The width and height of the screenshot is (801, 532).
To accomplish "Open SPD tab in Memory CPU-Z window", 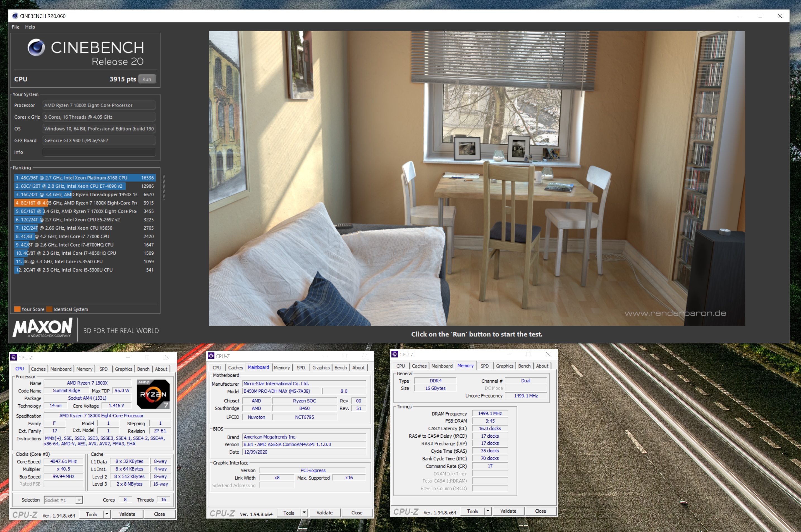I will pos(485,366).
